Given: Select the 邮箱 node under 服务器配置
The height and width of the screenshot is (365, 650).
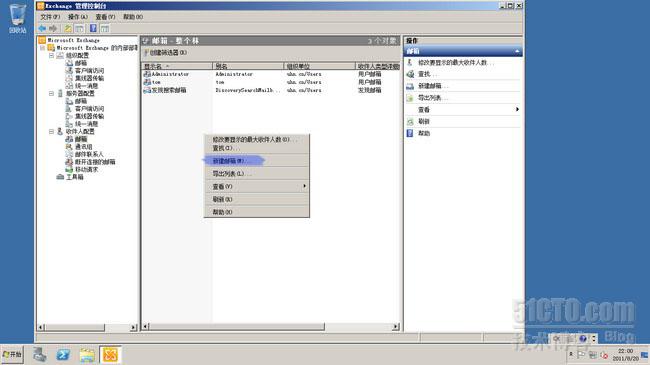Looking at the screenshot, I should point(81,101).
